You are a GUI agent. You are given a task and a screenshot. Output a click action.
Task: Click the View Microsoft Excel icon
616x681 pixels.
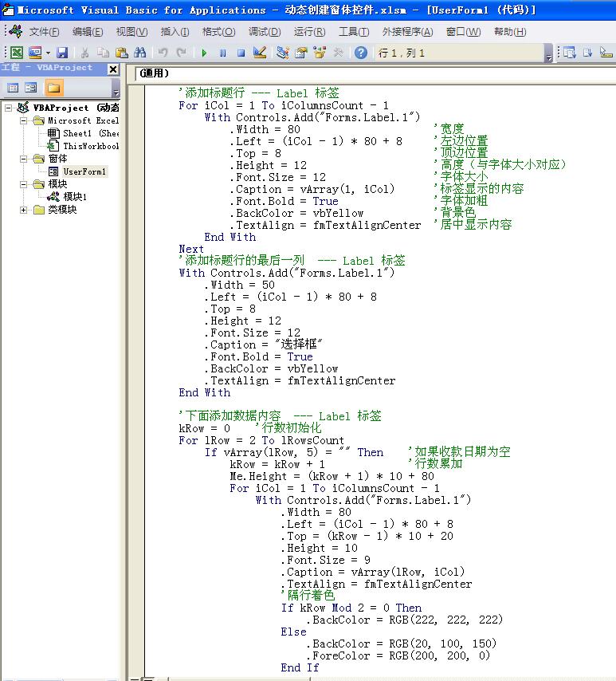[x=17, y=53]
